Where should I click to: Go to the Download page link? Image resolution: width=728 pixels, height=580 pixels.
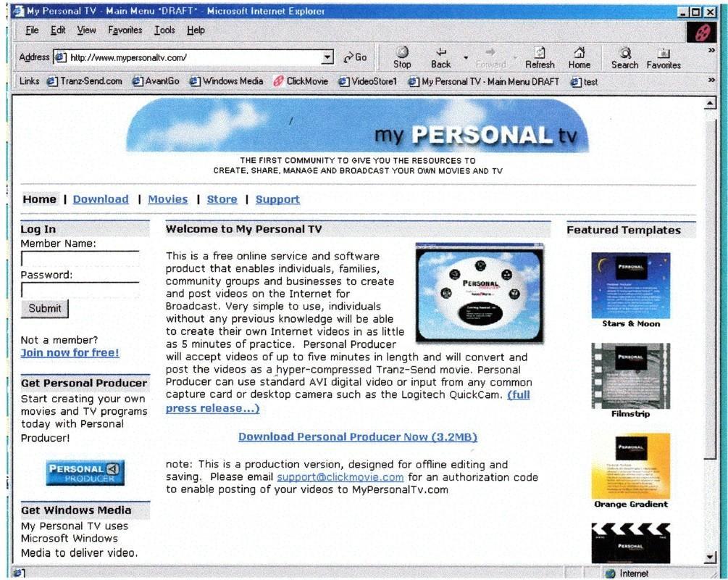pos(101,199)
